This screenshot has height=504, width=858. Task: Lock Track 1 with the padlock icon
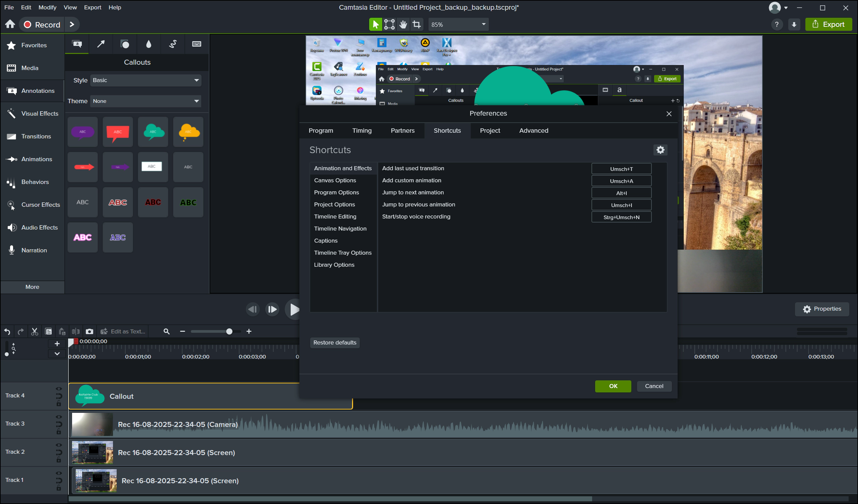point(59,488)
